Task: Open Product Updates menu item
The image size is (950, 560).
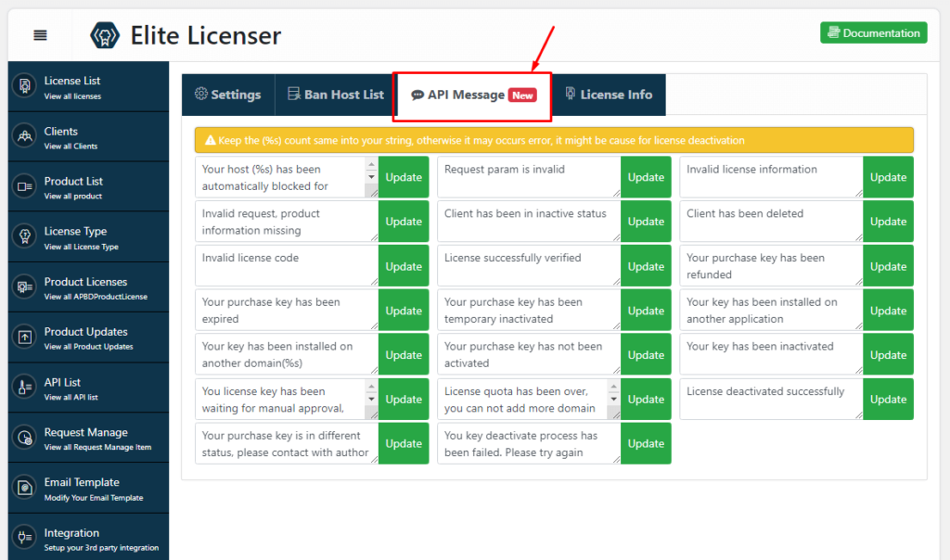Action: (x=88, y=337)
